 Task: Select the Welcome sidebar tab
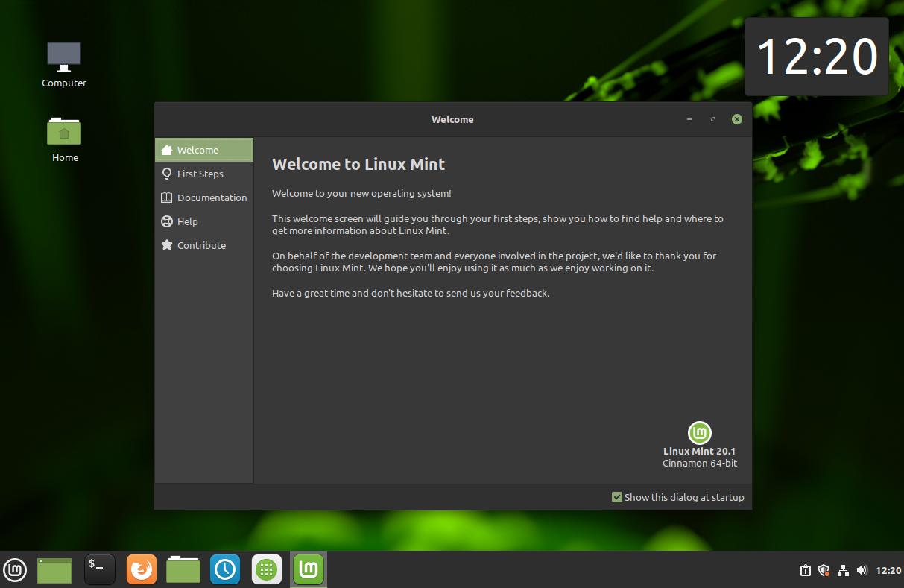coord(204,150)
